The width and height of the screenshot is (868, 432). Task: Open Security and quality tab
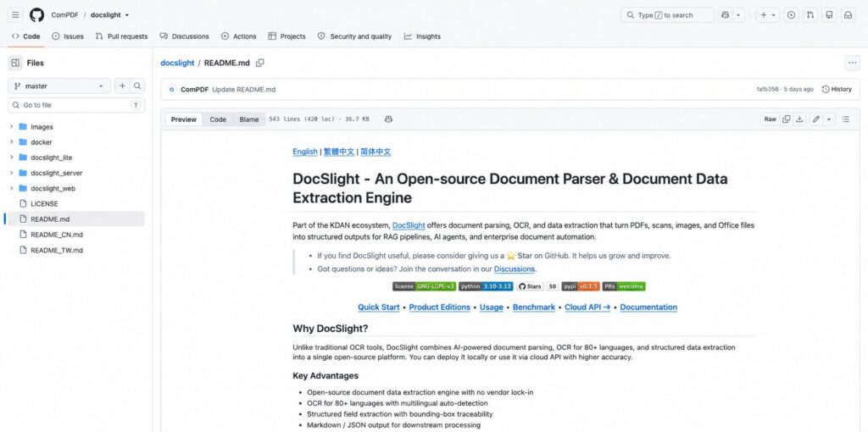tap(354, 36)
